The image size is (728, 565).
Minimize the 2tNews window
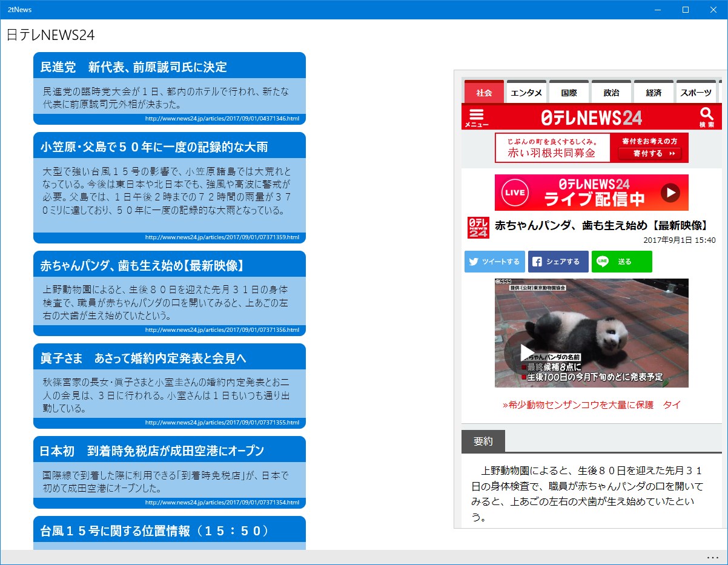pos(658,9)
